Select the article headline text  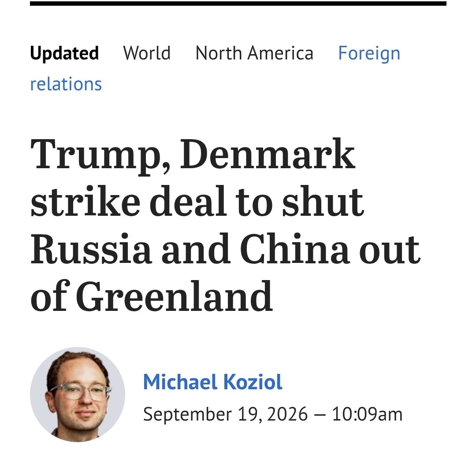[x=225, y=225]
